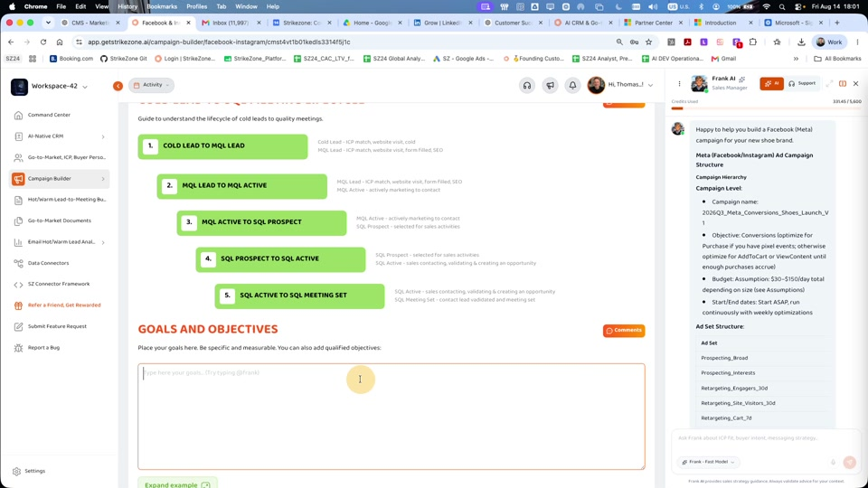Close the Frank AI panel
This screenshot has width=868, height=488.
click(856, 83)
